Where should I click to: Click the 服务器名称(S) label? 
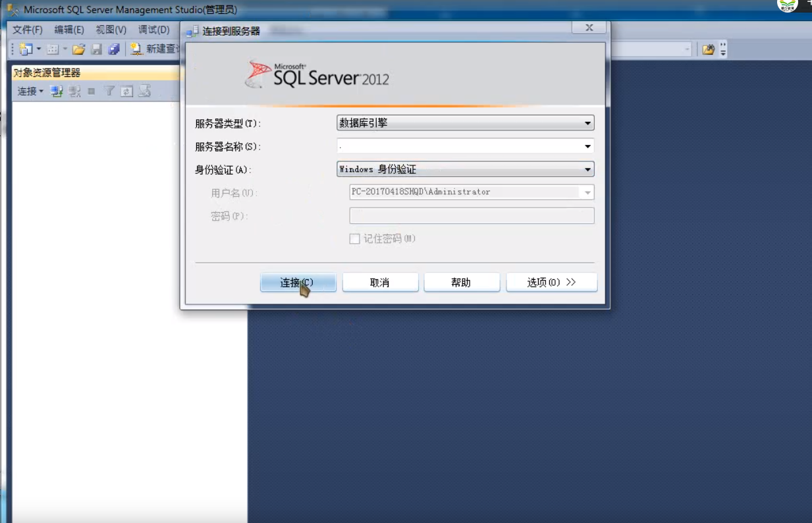click(x=227, y=147)
